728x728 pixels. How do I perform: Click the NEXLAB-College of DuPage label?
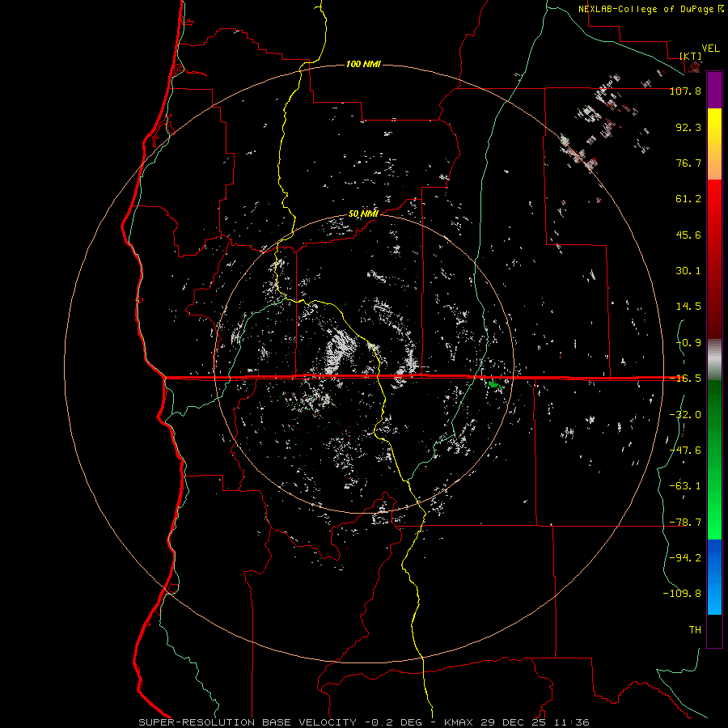(651, 9)
